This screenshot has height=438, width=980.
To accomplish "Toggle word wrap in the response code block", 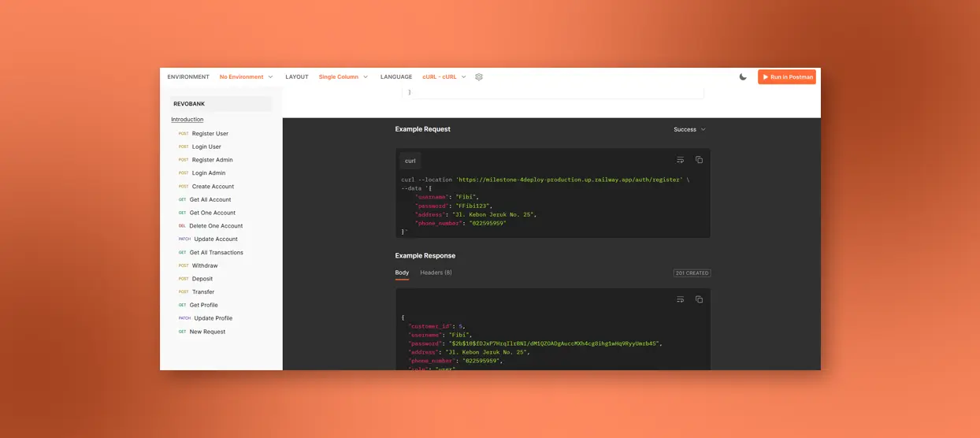I will [681, 299].
